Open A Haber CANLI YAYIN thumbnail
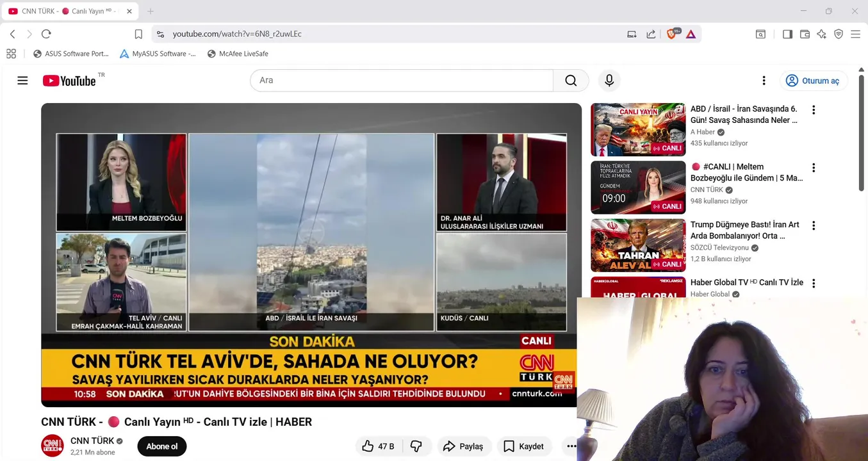868x461 pixels. click(x=638, y=129)
